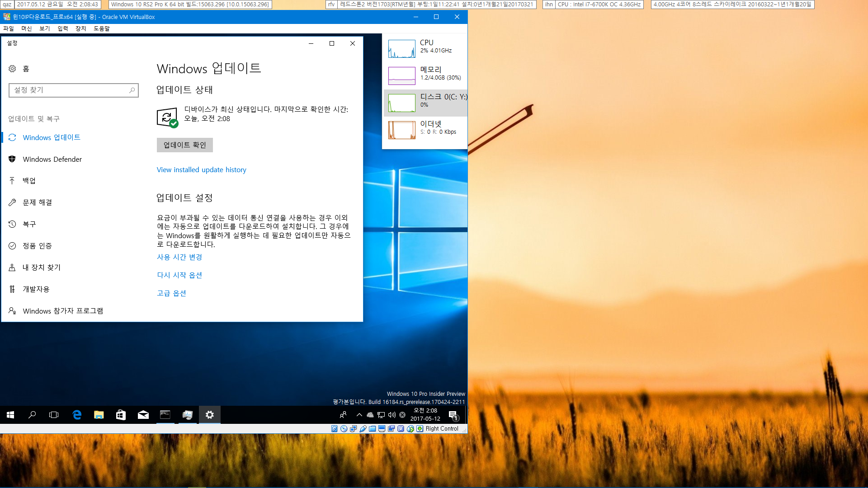The height and width of the screenshot is (488, 868).
Task: Click the 업데이트 확인 button
Action: [x=184, y=145]
